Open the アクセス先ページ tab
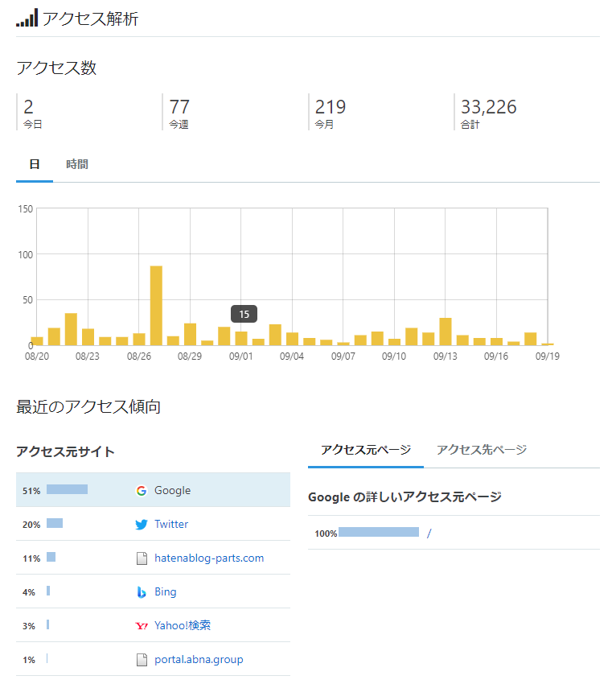Screen dimensions: 616x684 click(x=482, y=450)
